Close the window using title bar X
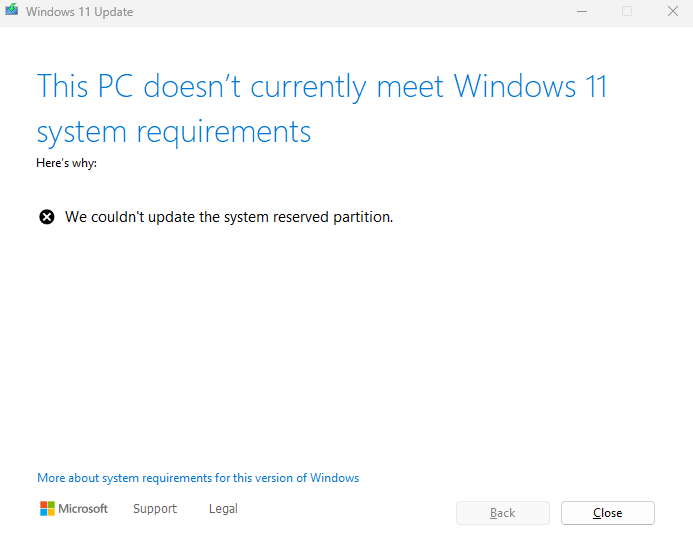This screenshot has height=547, width=693. (672, 11)
